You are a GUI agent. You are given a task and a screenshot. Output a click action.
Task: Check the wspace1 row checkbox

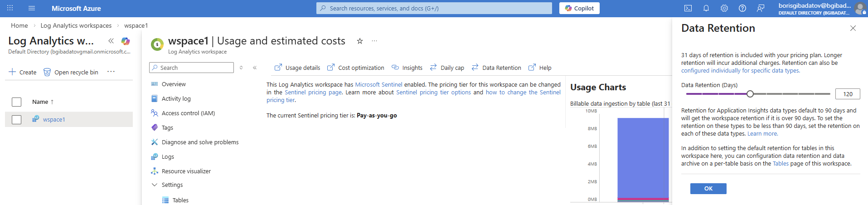pos(17,120)
